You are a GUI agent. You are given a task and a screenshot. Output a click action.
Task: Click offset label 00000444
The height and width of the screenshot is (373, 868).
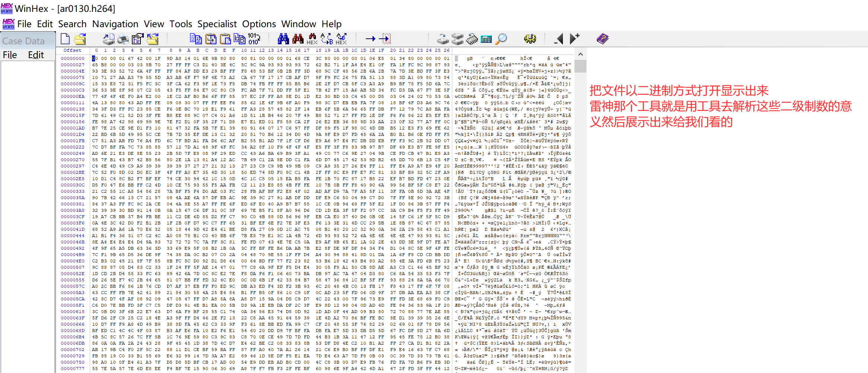coord(73,236)
